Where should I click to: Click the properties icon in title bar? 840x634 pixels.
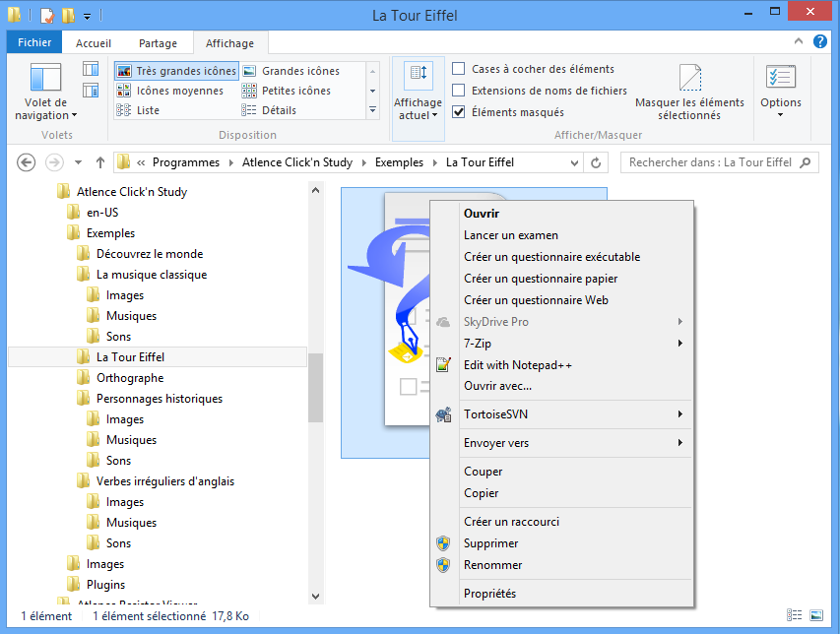47,15
